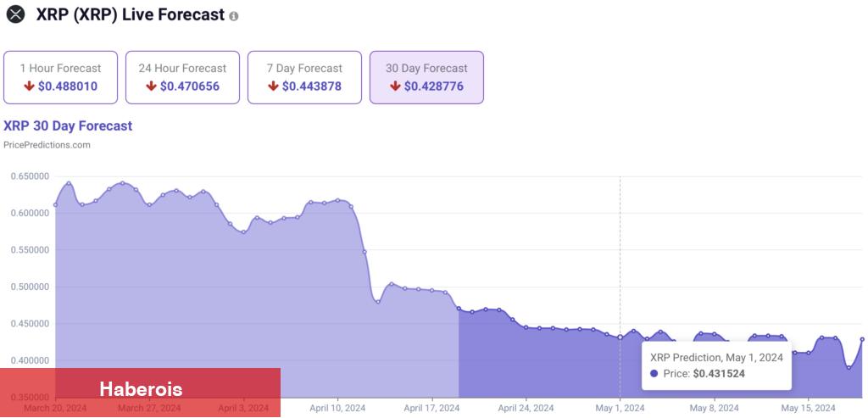Click the PricePredictions.com credit link

point(47,145)
